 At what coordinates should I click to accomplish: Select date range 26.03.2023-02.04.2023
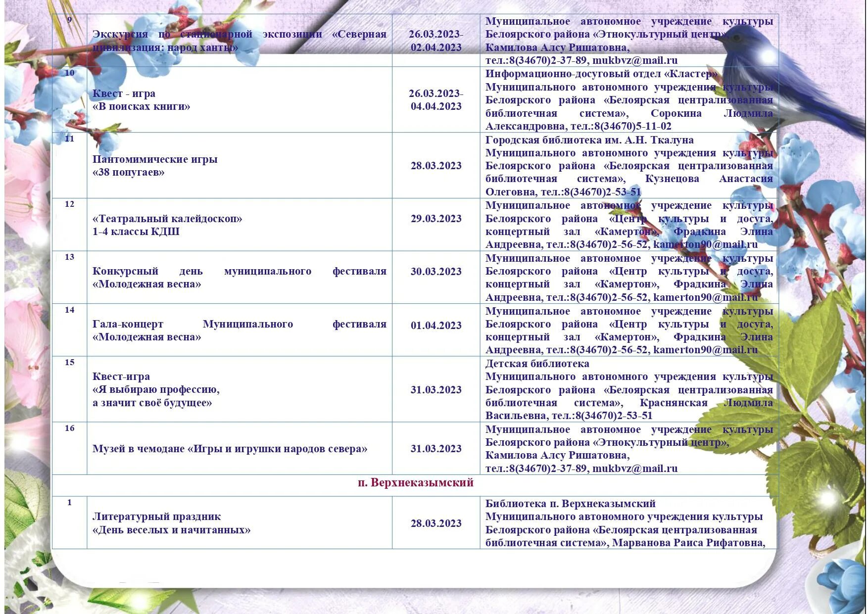coord(436,41)
